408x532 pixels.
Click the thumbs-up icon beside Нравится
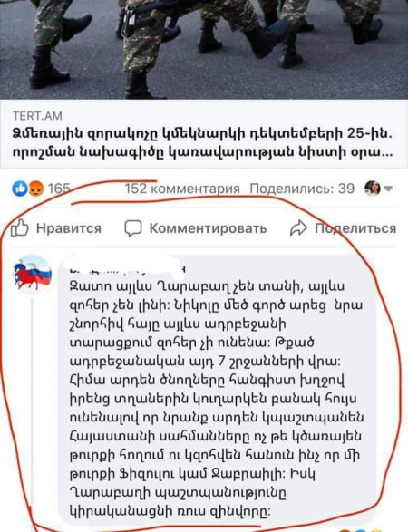19,227
